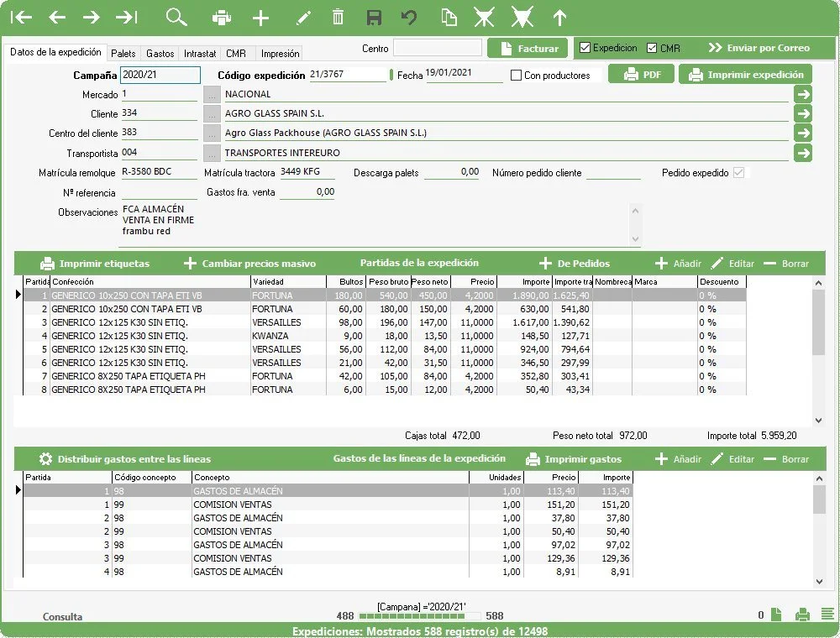Click the Campaña input field
This screenshot has height=638, width=840.
click(x=160, y=75)
